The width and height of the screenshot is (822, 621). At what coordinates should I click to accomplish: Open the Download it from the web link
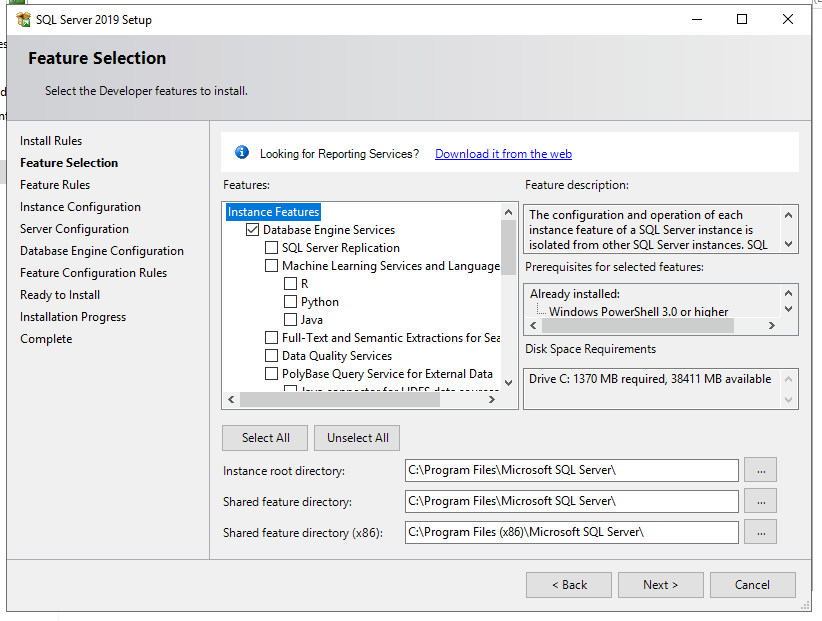tap(503, 154)
